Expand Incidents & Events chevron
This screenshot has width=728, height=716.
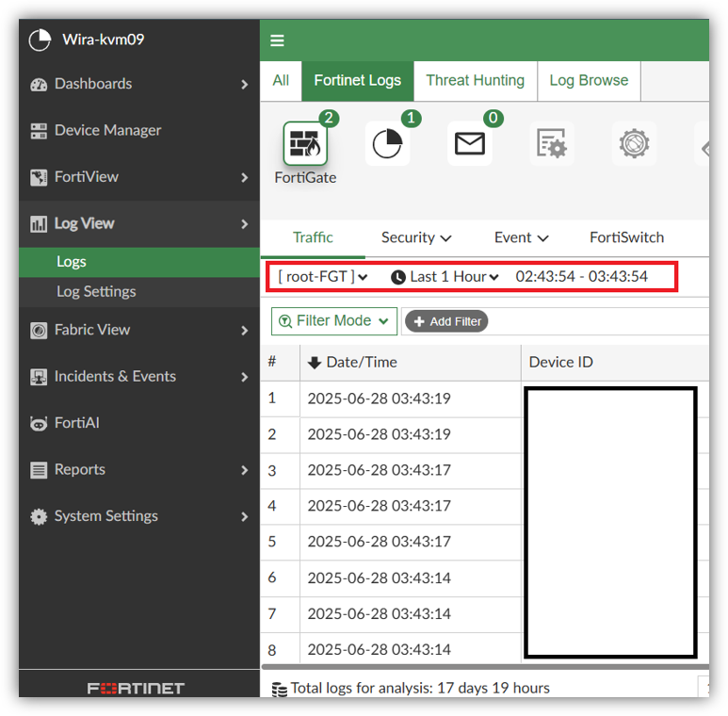tap(245, 377)
